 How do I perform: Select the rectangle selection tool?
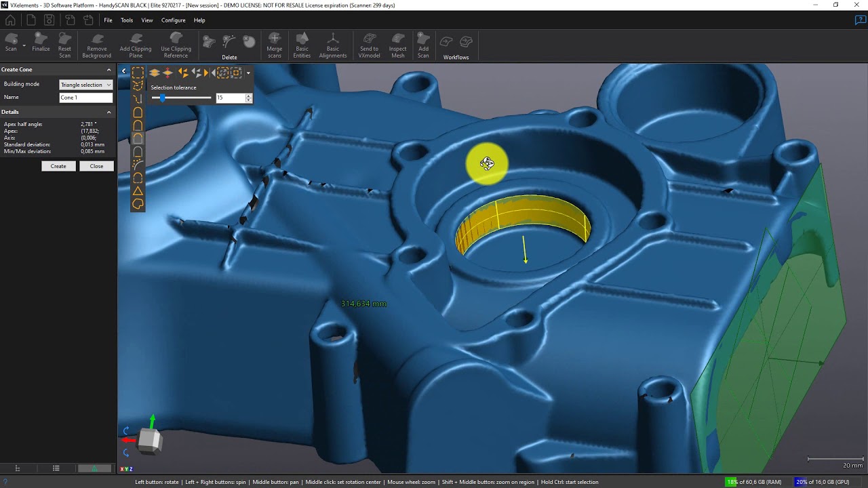point(138,73)
